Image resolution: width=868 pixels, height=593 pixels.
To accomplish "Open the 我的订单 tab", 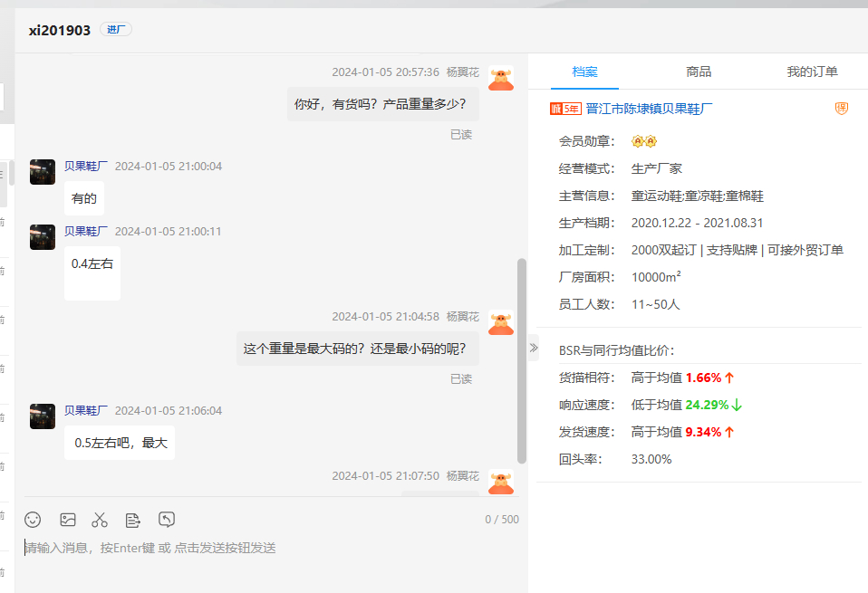I will [x=812, y=72].
